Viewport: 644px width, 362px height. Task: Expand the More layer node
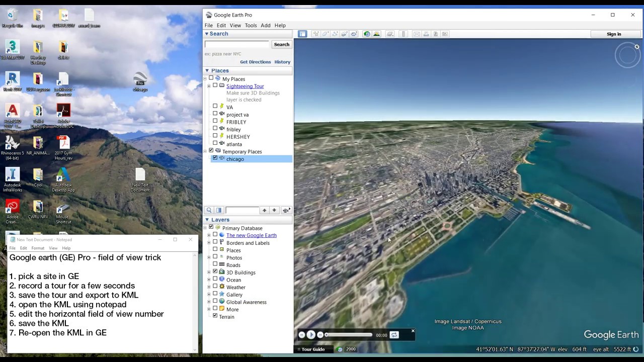[x=209, y=309]
